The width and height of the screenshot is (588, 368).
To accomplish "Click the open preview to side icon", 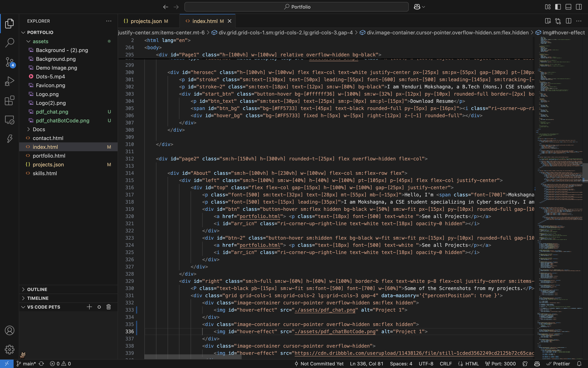I will pos(548,21).
